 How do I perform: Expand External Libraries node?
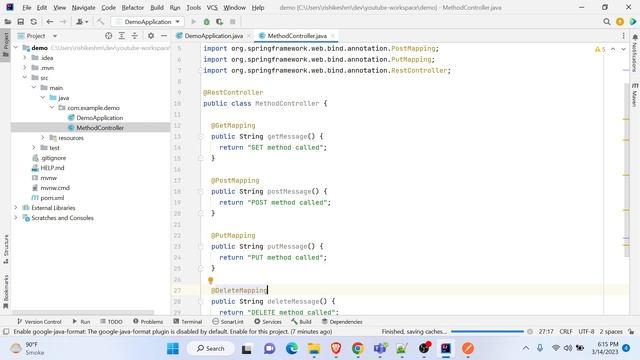coord(16,208)
